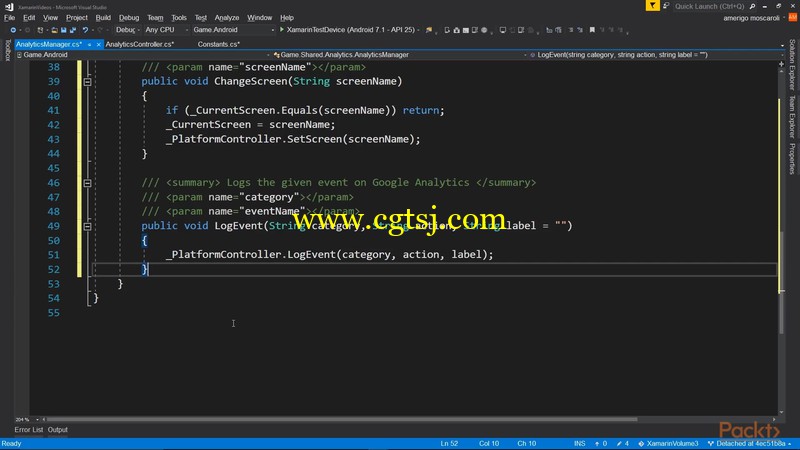The image size is (800, 450).
Task: Open the Tools menu
Action: click(179, 18)
